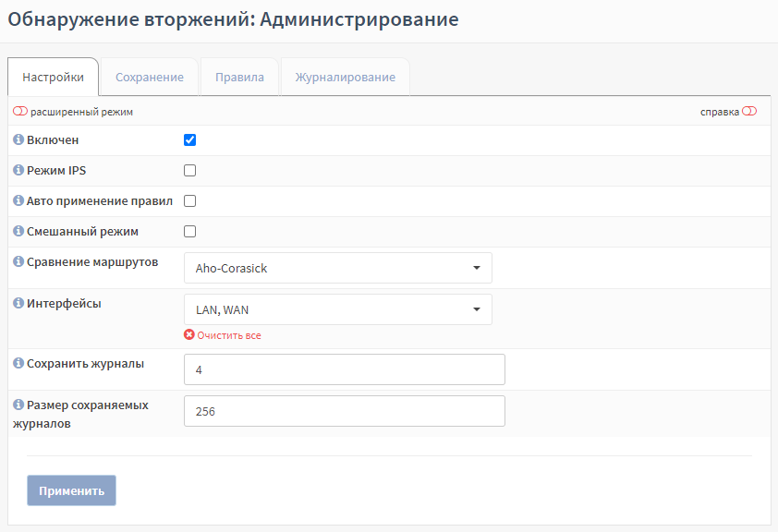Uncheck the Включен checkbox
The height and width of the screenshot is (532, 778).
click(189, 139)
